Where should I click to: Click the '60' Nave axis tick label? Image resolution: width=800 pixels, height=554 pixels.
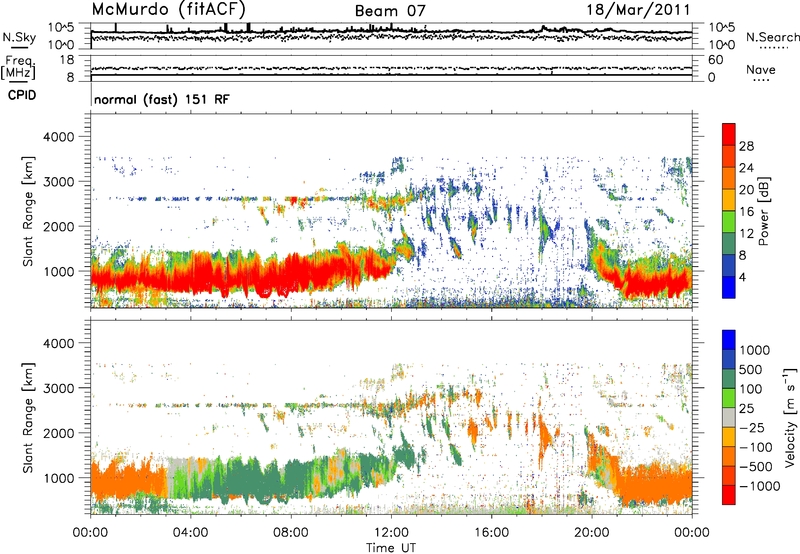point(716,60)
